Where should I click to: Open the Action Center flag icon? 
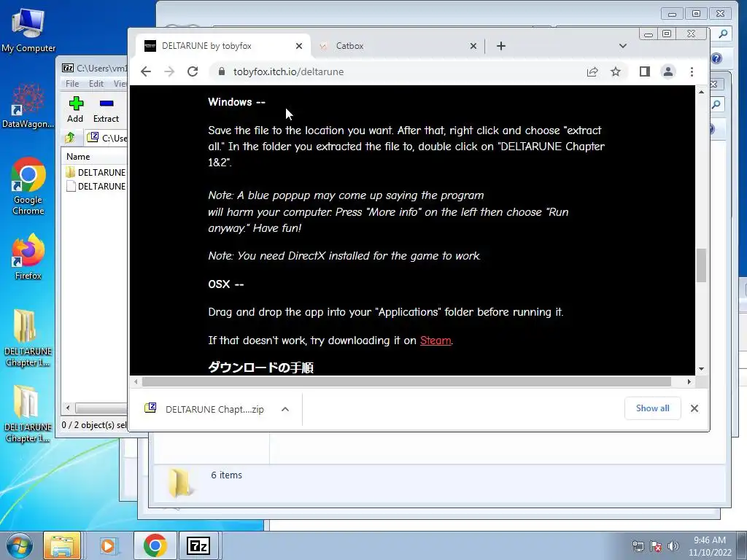tap(656, 545)
